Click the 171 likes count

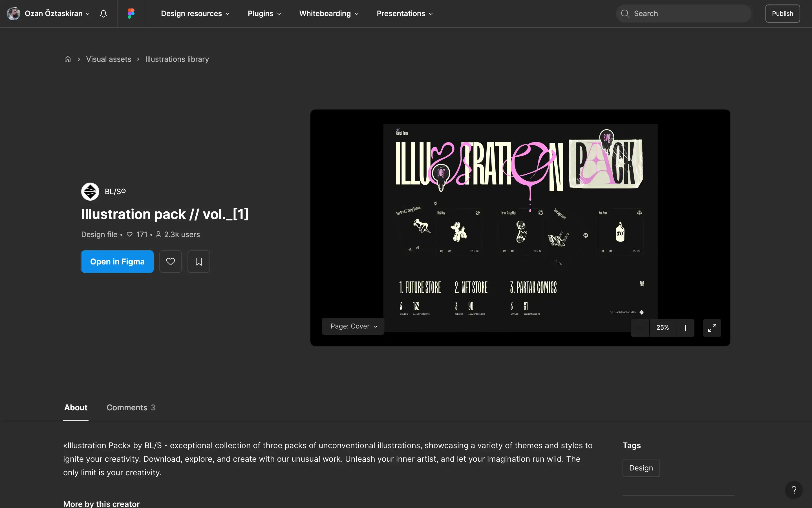pos(137,235)
